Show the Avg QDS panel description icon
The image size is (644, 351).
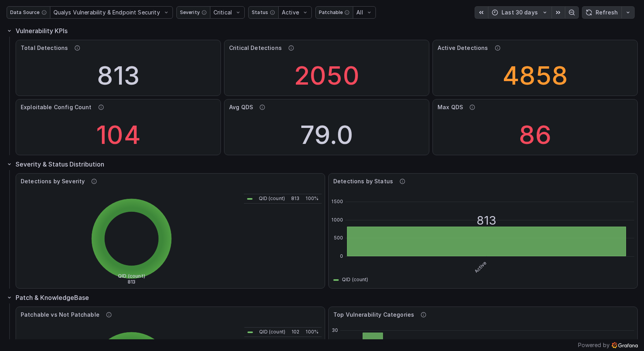click(262, 107)
